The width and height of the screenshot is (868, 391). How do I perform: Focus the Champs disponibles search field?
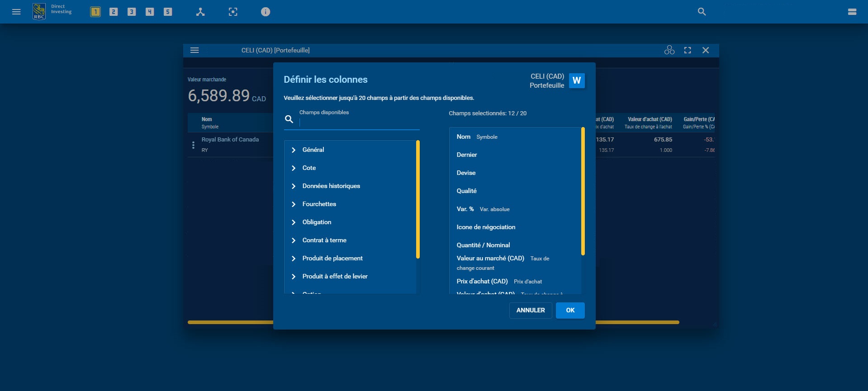(x=357, y=122)
